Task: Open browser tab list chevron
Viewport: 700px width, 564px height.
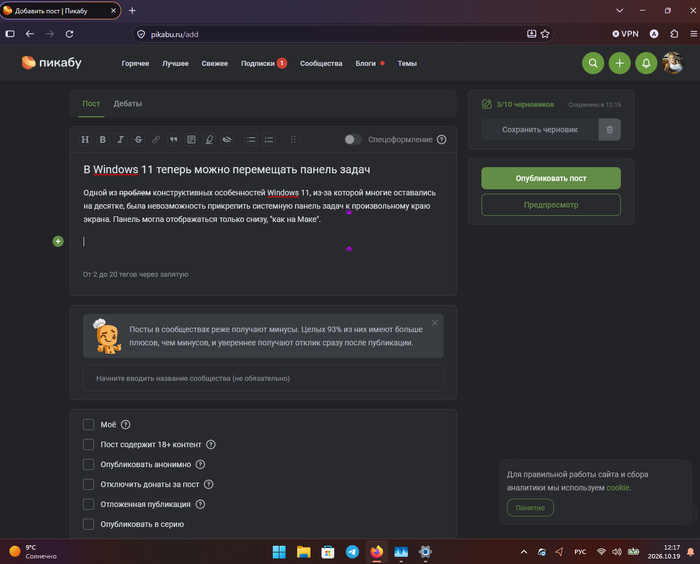Action: [620, 10]
